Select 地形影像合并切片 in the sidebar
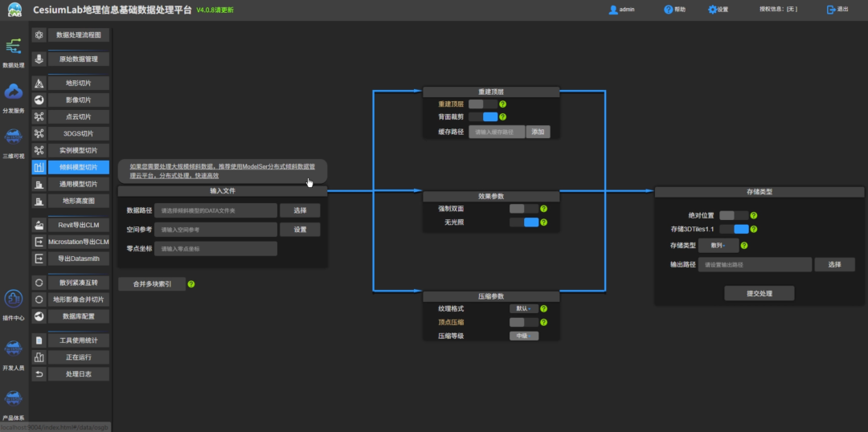 point(79,300)
